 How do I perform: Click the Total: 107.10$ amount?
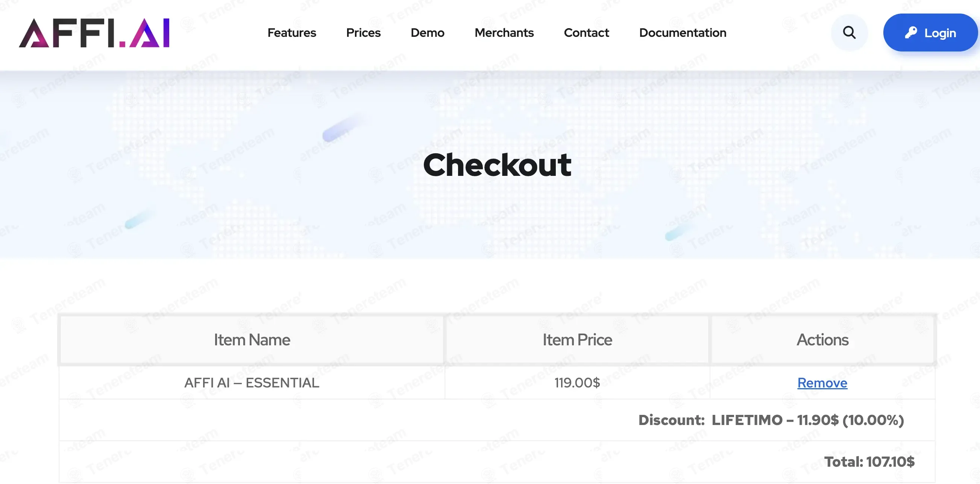869,461
